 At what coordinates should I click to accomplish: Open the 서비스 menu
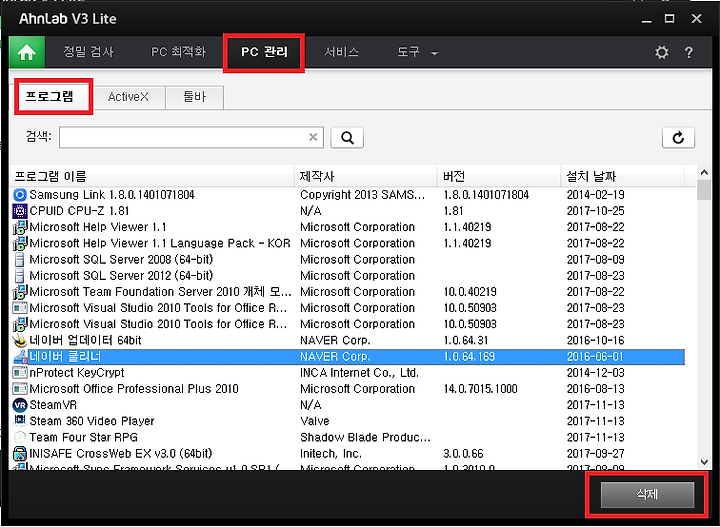pyautogui.click(x=341, y=52)
